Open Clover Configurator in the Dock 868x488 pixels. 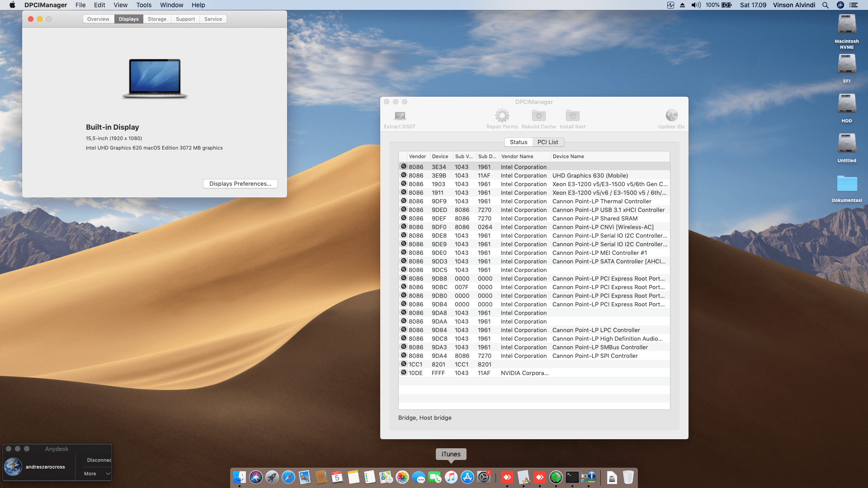(556, 477)
